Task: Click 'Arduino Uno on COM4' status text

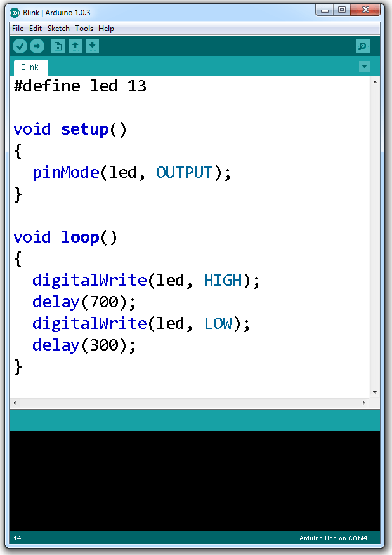Action: (333, 538)
